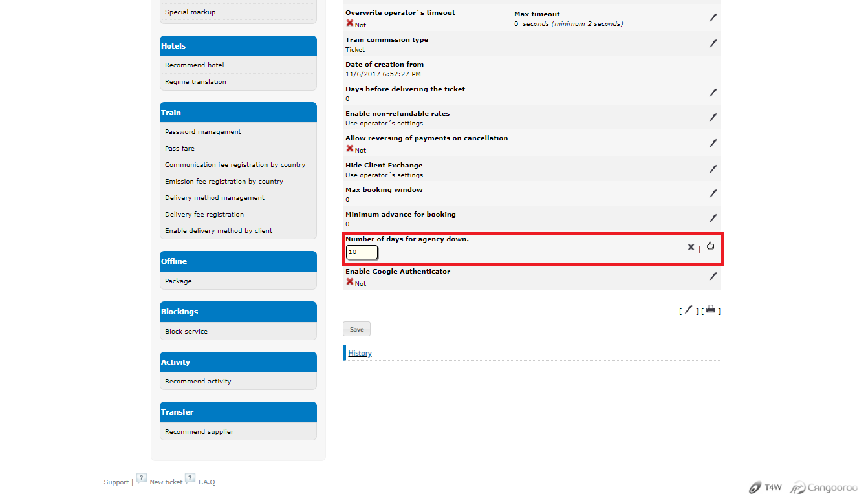
Task: Edit Days before delivering the ticket
Action: [713, 92]
